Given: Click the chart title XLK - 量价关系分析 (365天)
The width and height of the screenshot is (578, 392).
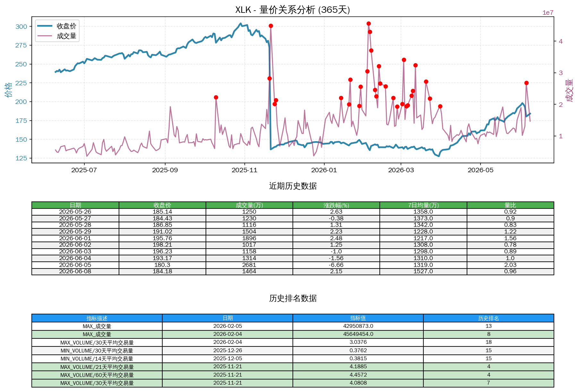Looking at the screenshot, I should pos(293,10).
